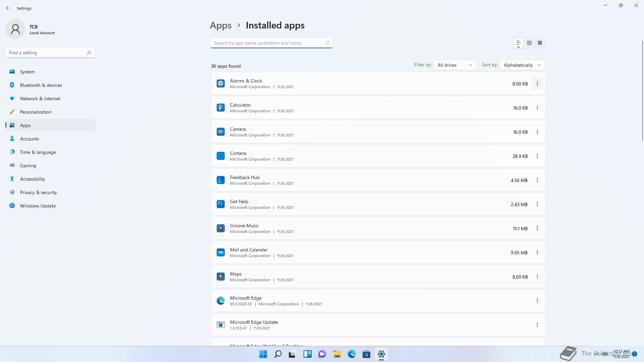
Task: Switch to list view layout
Action: click(518, 43)
